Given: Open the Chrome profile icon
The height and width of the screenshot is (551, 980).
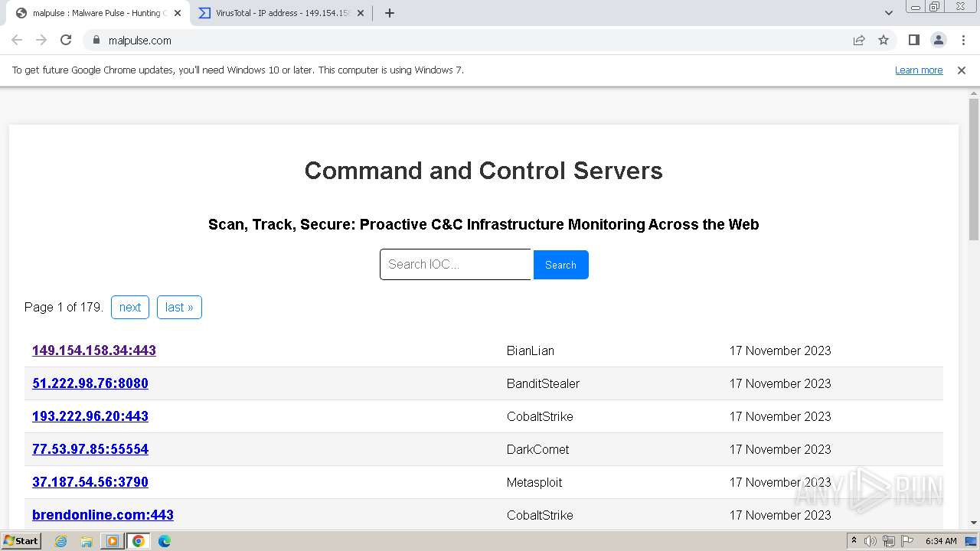Looking at the screenshot, I should [x=938, y=41].
